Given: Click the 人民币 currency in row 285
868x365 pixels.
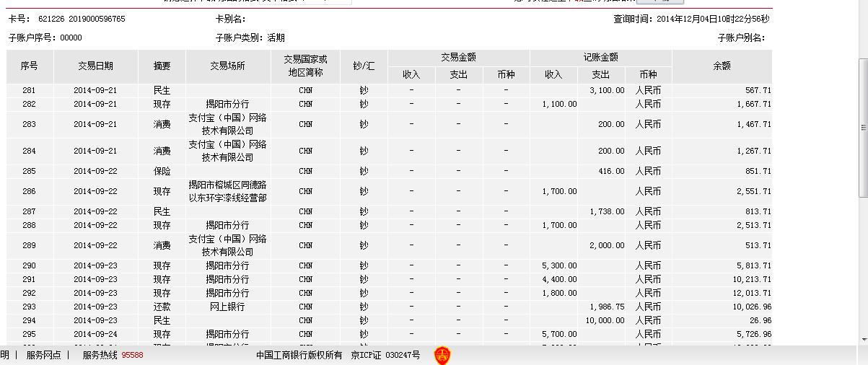Looking at the screenshot, I should [648, 171].
